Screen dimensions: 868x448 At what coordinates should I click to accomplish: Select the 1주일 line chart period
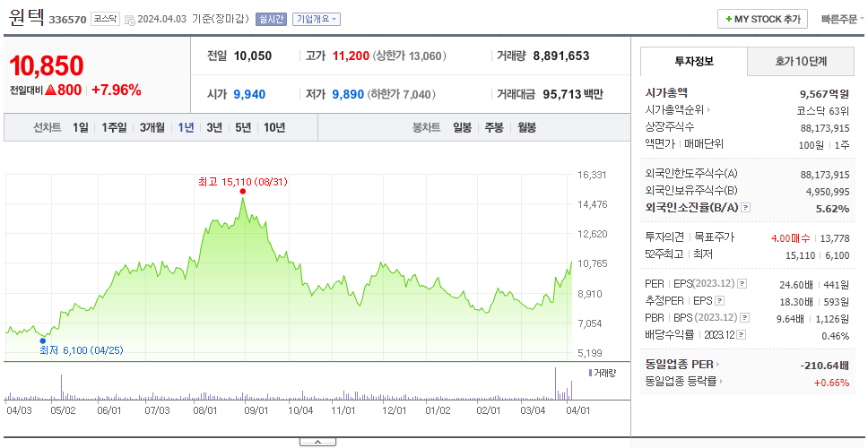pyautogui.click(x=114, y=128)
